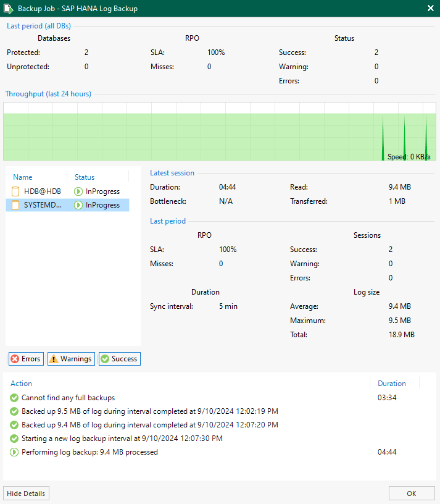Click the throughput graph's 'Speed: 0 KB/s' label
The image size is (440, 504).
tap(409, 157)
